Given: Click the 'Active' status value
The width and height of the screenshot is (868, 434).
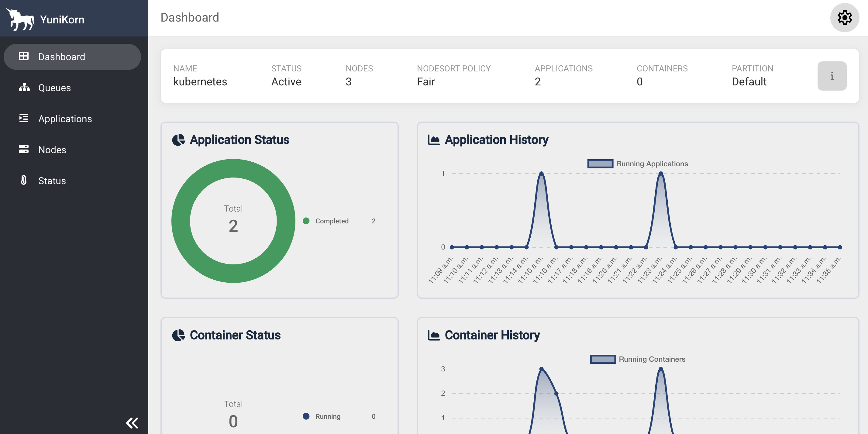Looking at the screenshot, I should tap(286, 81).
